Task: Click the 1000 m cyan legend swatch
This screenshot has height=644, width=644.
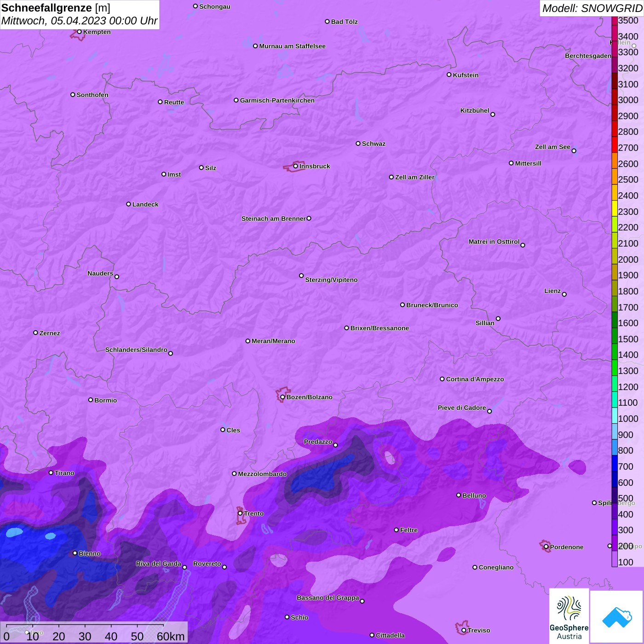Action: pos(615,415)
